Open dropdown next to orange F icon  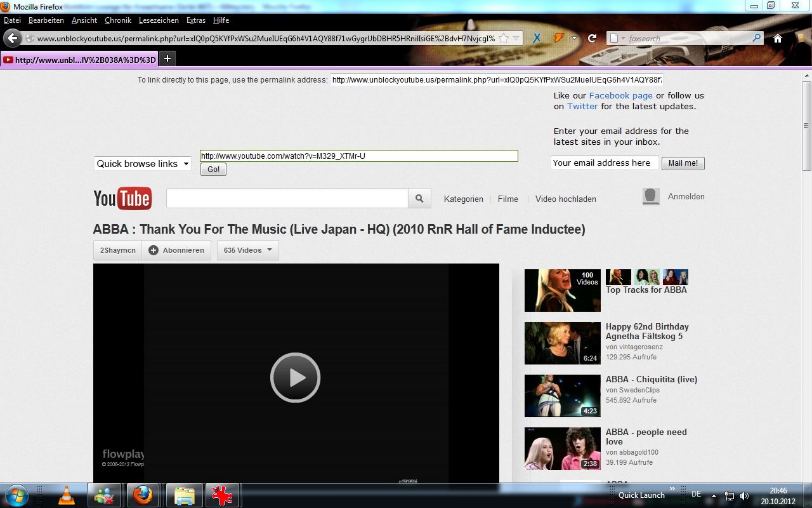[573, 38]
